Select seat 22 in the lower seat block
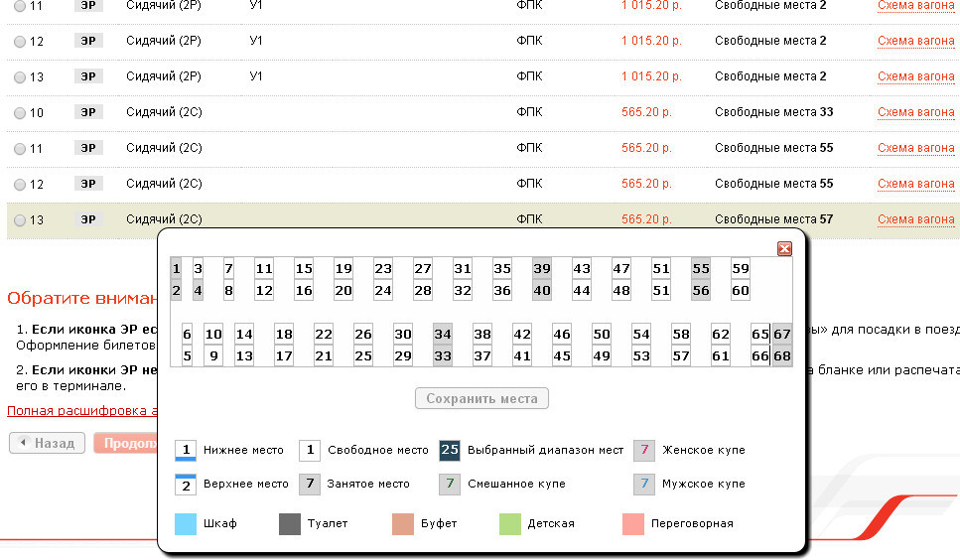Screen dimensions: 960x560 [x=324, y=335]
